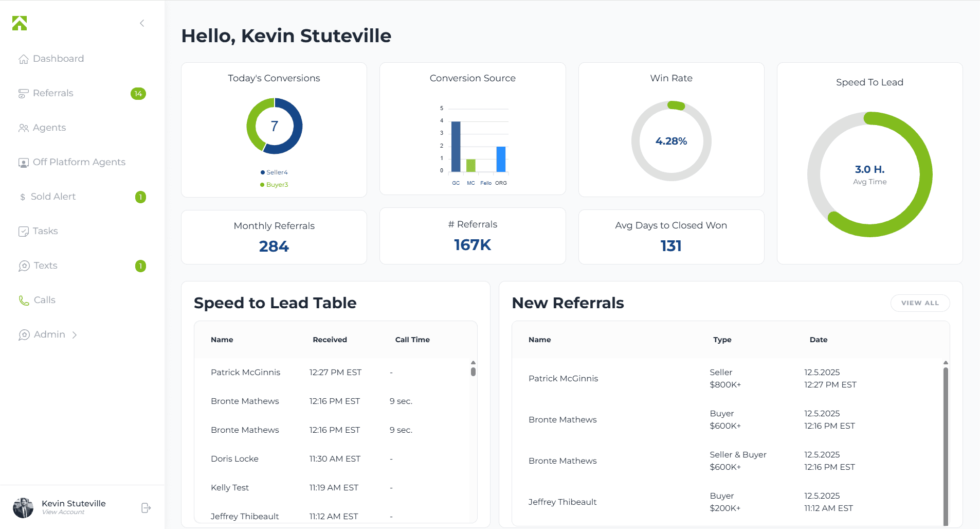Screen dimensions: 980x529
Task: Open Texts via chat bubble icon
Action: pos(24,266)
